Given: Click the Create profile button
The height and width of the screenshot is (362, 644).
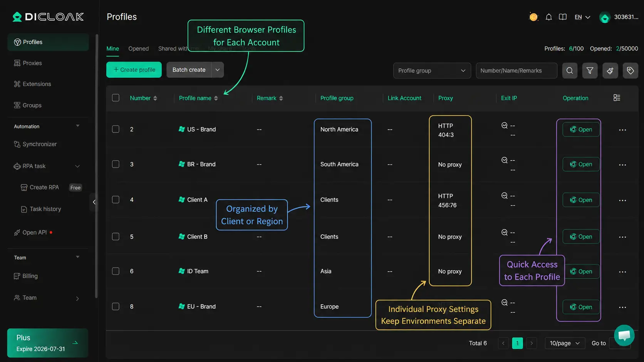Looking at the screenshot, I should (x=134, y=70).
